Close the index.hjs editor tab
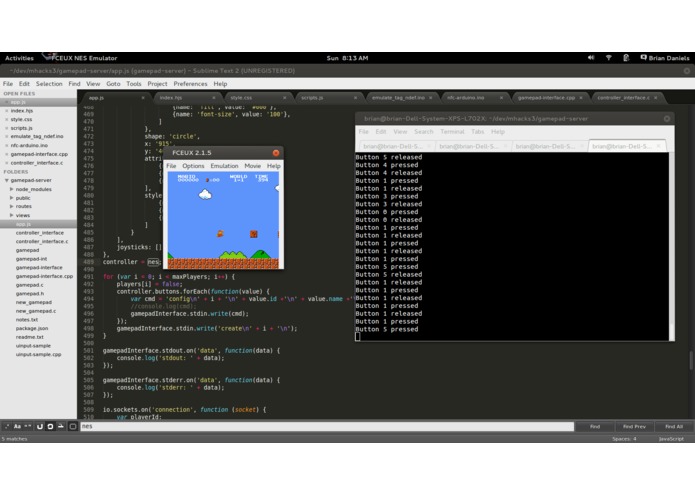Image resolution: width=695 pixels, height=494 pixels. [214, 98]
